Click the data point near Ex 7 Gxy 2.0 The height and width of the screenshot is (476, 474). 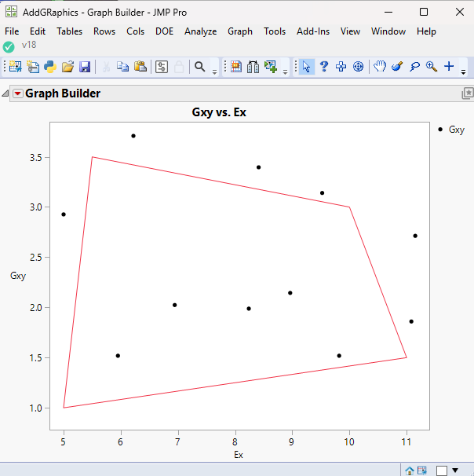175,305
